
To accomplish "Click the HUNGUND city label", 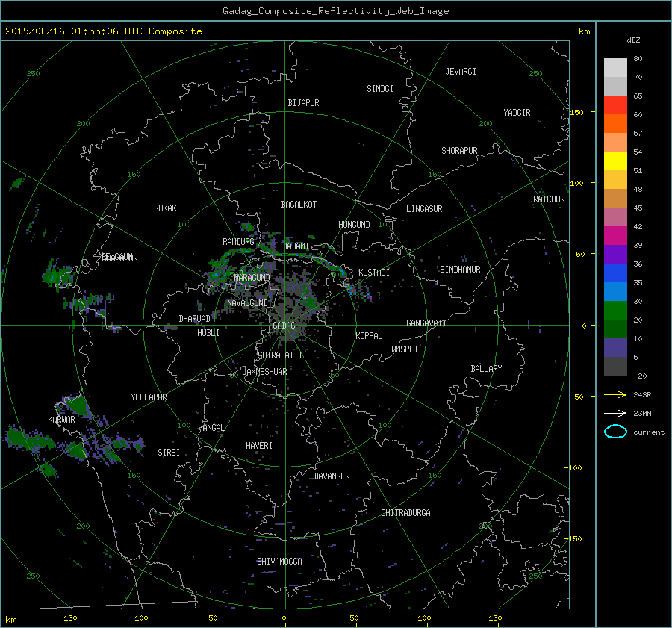I will click(x=354, y=225).
